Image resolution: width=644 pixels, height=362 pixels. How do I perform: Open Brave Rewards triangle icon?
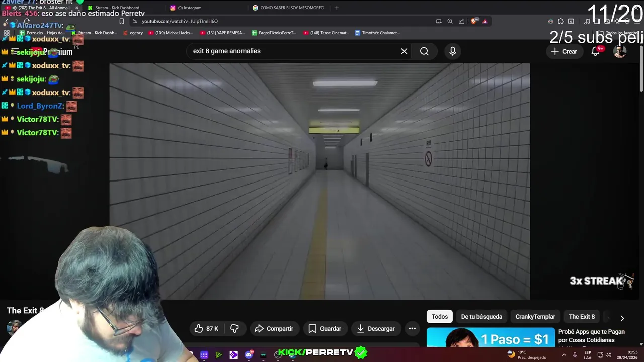[485, 21]
